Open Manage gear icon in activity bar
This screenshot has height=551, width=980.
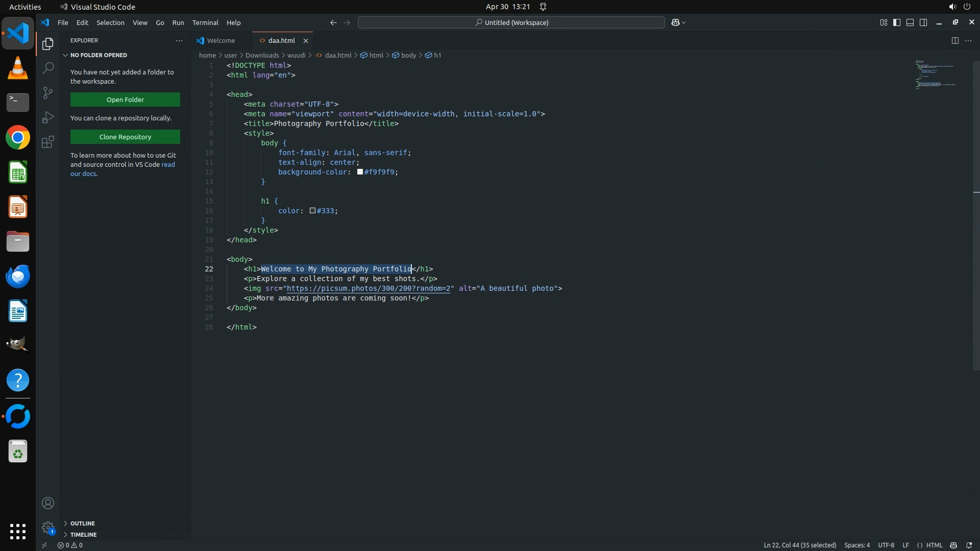[x=48, y=528]
